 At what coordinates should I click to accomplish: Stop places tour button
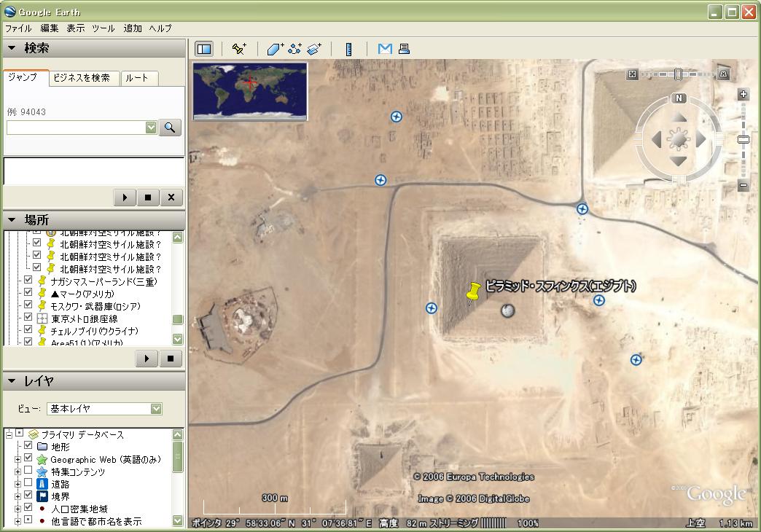click(170, 359)
